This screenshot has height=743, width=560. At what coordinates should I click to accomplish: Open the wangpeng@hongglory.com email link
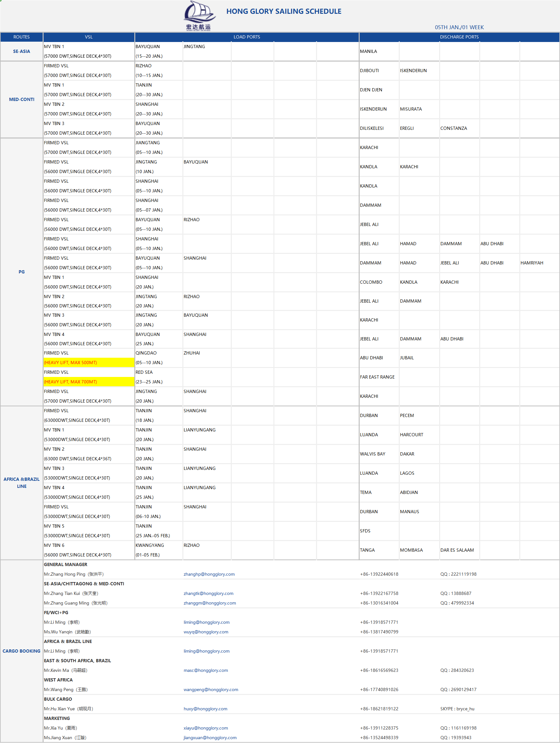pyautogui.click(x=211, y=689)
